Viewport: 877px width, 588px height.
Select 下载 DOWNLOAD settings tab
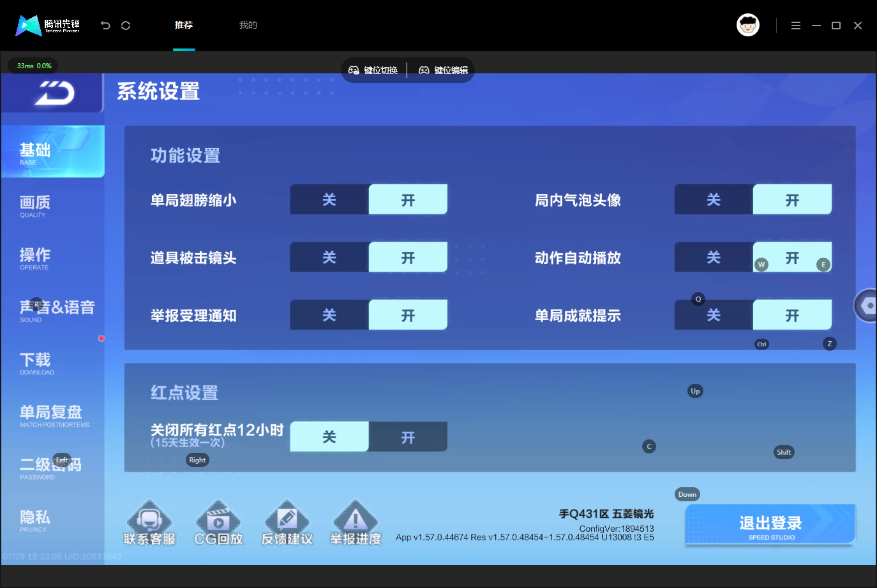pos(53,362)
